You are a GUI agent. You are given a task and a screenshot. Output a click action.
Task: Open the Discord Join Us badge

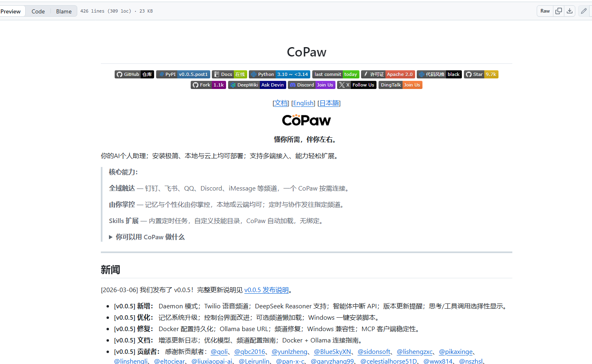311,85
